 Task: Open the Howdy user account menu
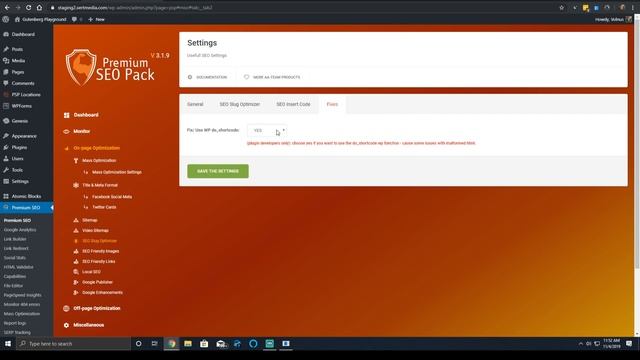point(612,19)
